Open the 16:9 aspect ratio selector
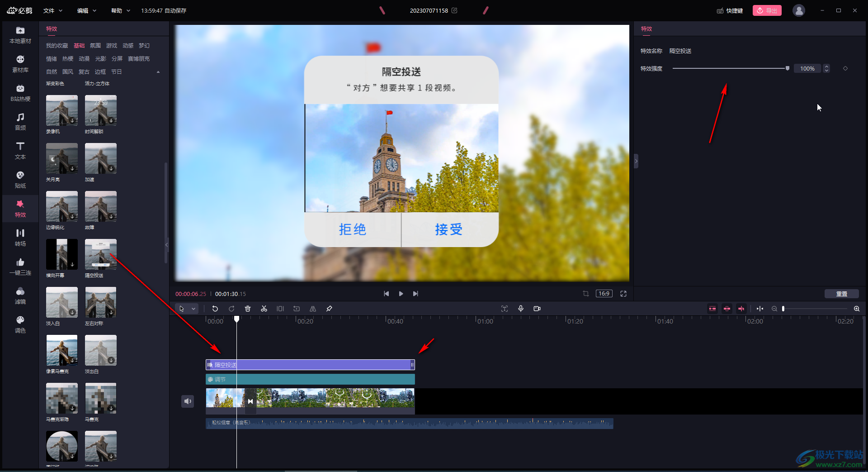868x472 pixels. 604,294
